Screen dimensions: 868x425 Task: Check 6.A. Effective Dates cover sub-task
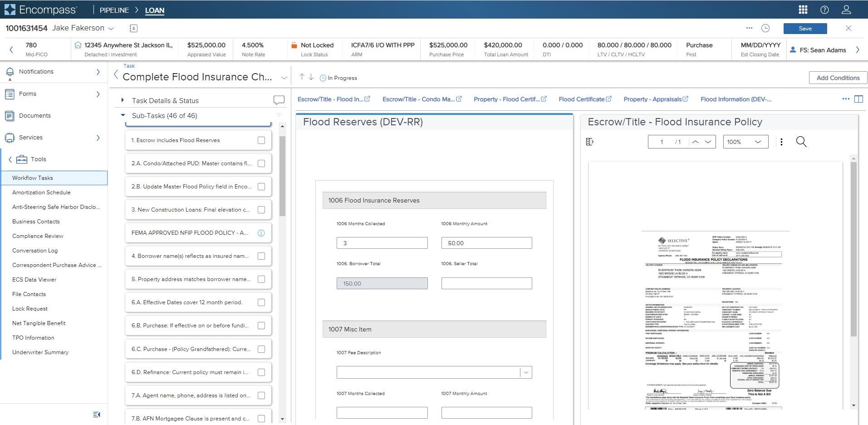coord(261,302)
